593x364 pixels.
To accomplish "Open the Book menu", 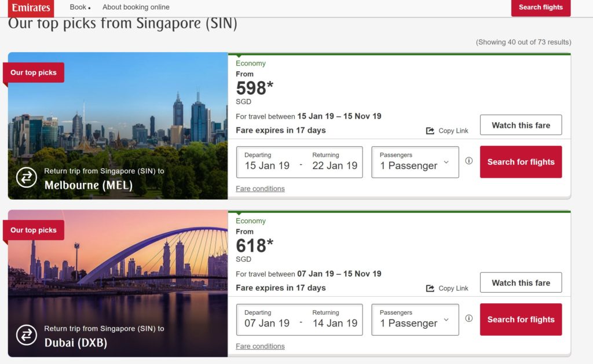I will [x=79, y=8].
